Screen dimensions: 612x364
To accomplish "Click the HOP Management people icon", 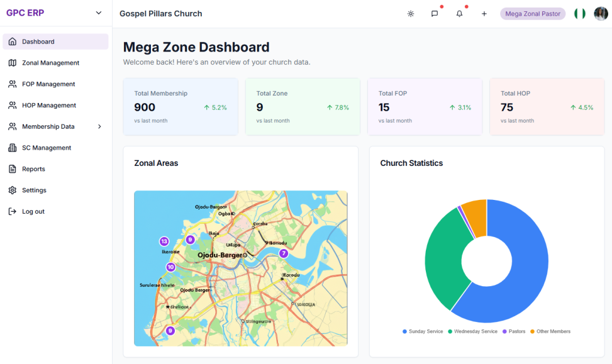I will (x=13, y=106).
